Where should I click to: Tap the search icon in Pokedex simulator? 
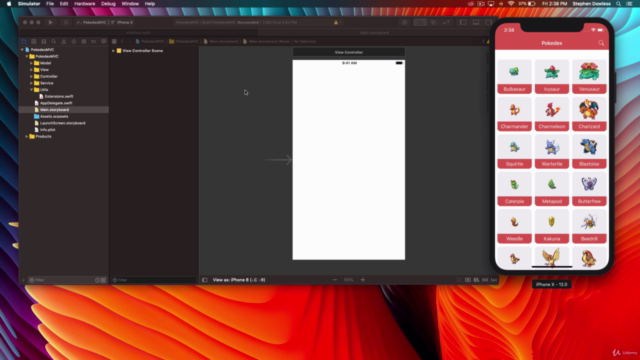[601, 43]
